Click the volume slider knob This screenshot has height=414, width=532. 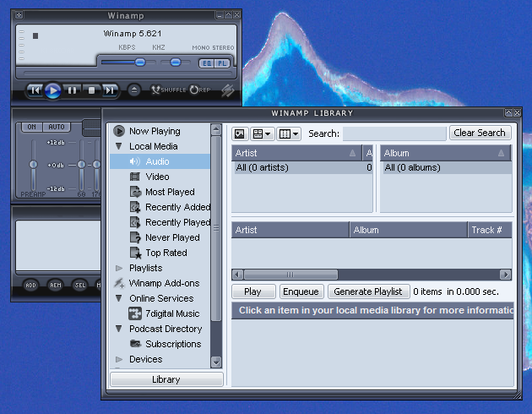(140, 63)
